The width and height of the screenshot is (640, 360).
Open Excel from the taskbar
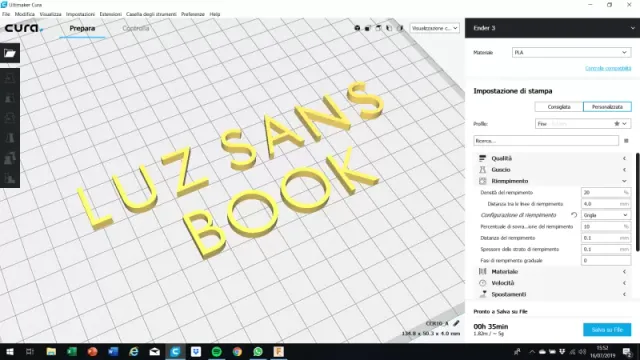click(72, 351)
